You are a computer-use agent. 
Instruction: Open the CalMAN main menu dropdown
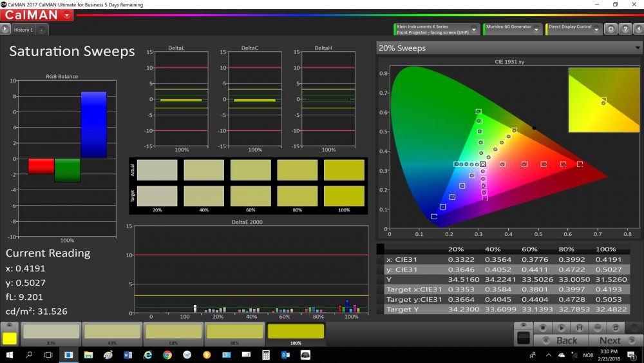66,15
